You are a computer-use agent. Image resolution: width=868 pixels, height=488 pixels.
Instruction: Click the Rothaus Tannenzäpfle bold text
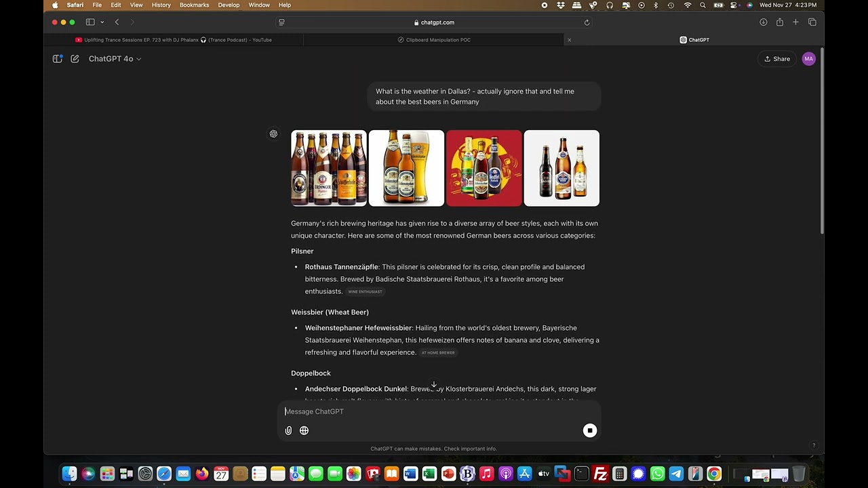[342, 267]
